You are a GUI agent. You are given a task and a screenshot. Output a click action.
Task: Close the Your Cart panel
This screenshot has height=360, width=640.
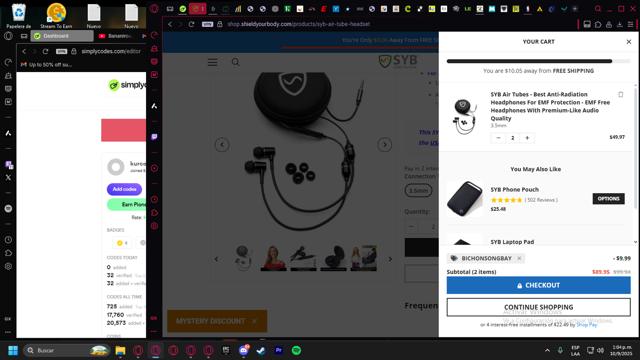click(629, 42)
